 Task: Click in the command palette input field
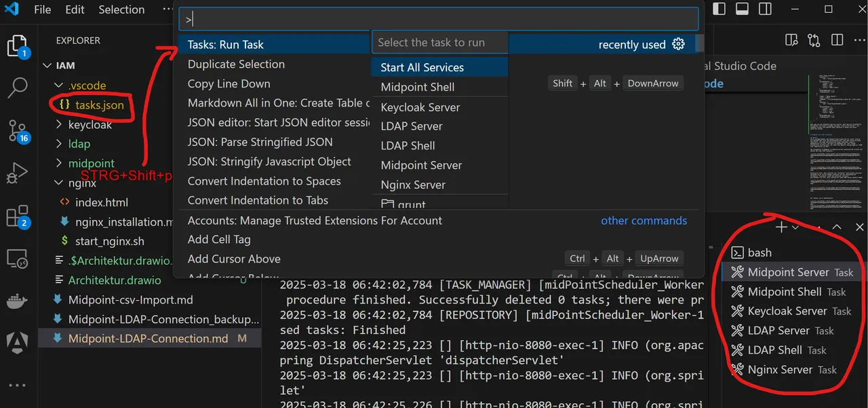click(438, 19)
